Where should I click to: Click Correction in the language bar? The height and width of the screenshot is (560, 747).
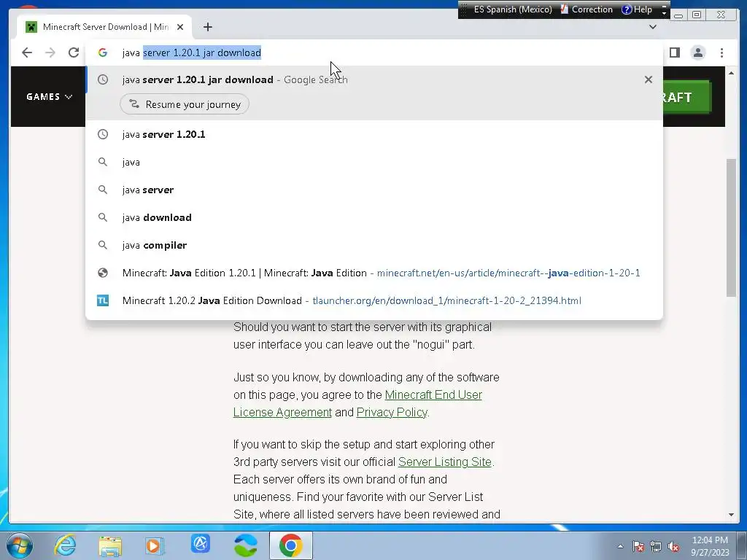[x=587, y=9]
